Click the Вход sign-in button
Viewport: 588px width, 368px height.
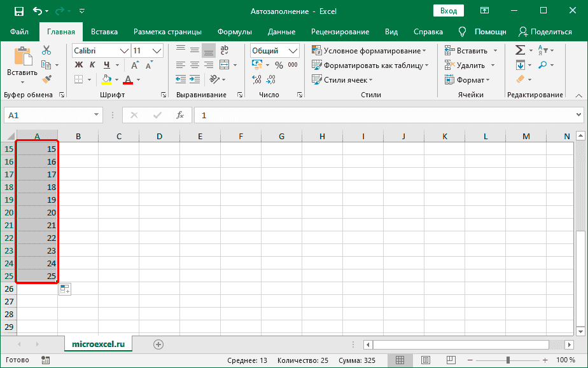pyautogui.click(x=449, y=11)
